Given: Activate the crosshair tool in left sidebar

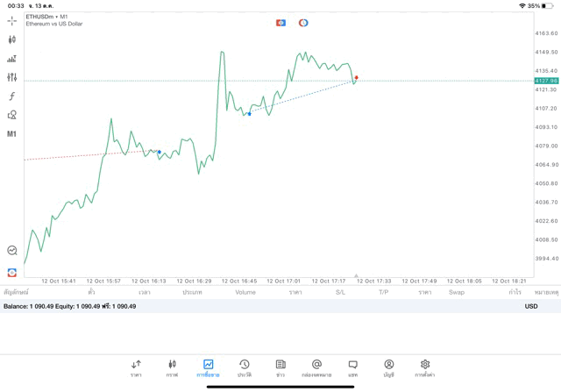Looking at the screenshot, I should tap(11, 21).
